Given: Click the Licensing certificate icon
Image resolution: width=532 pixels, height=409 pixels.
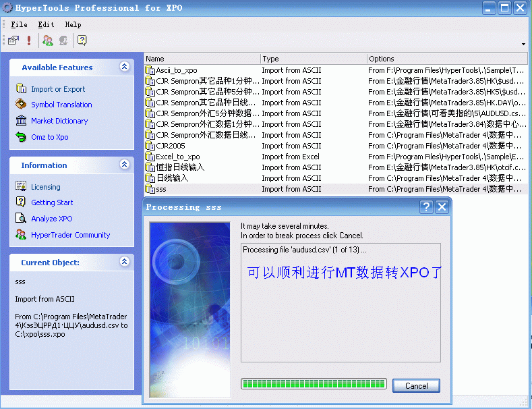Looking at the screenshot, I should [21, 186].
